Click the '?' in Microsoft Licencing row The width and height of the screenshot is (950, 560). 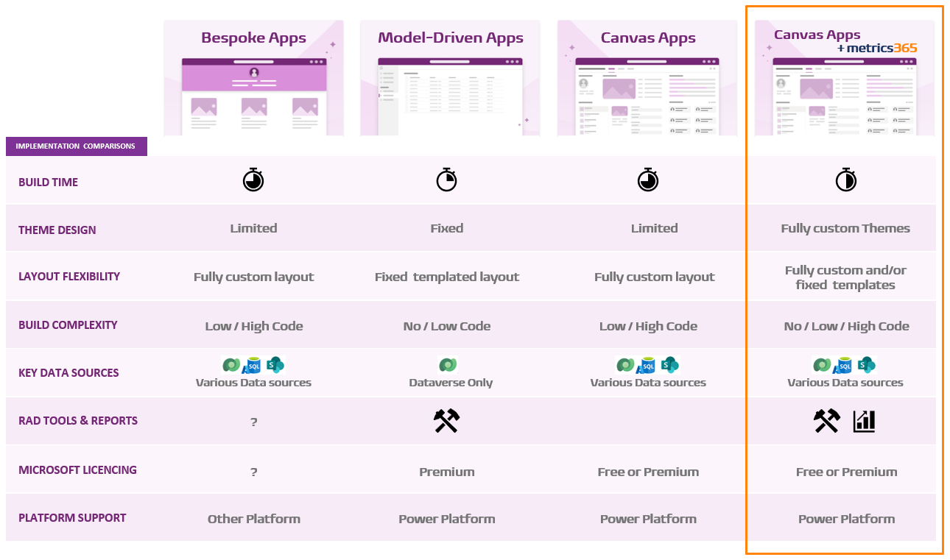coord(253,472)
